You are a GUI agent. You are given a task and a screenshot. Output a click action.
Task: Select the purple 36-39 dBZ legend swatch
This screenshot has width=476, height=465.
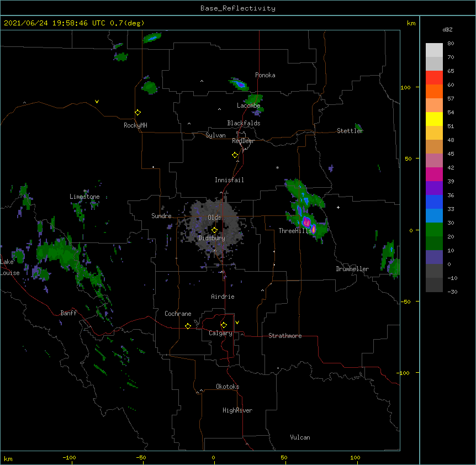434,188
